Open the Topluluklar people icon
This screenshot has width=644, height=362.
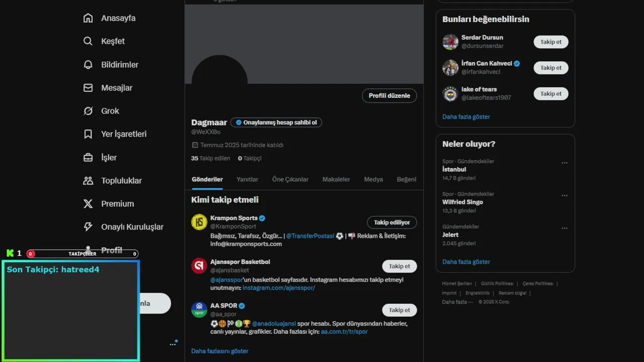click(88, 180)
